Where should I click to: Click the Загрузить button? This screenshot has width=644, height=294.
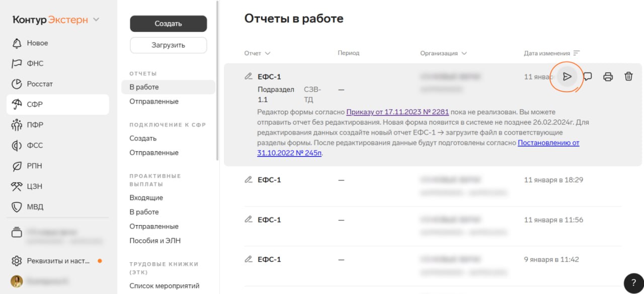[x=168, y=45]
